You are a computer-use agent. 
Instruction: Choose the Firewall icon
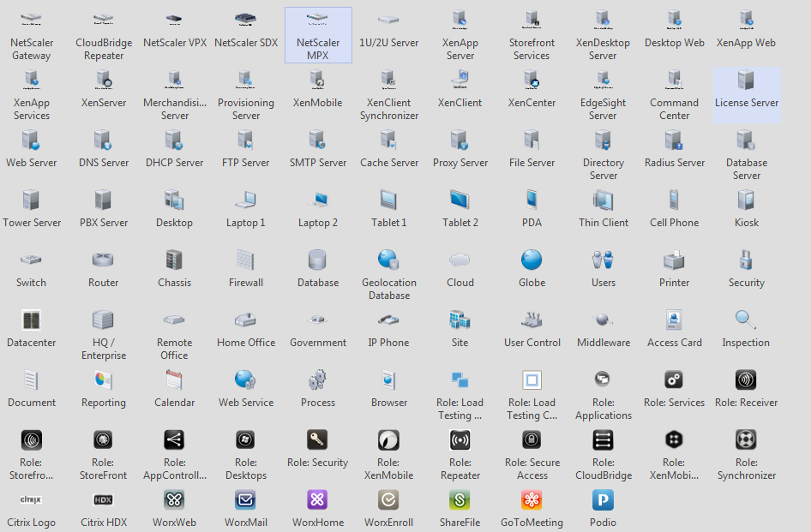coord(246,260)
